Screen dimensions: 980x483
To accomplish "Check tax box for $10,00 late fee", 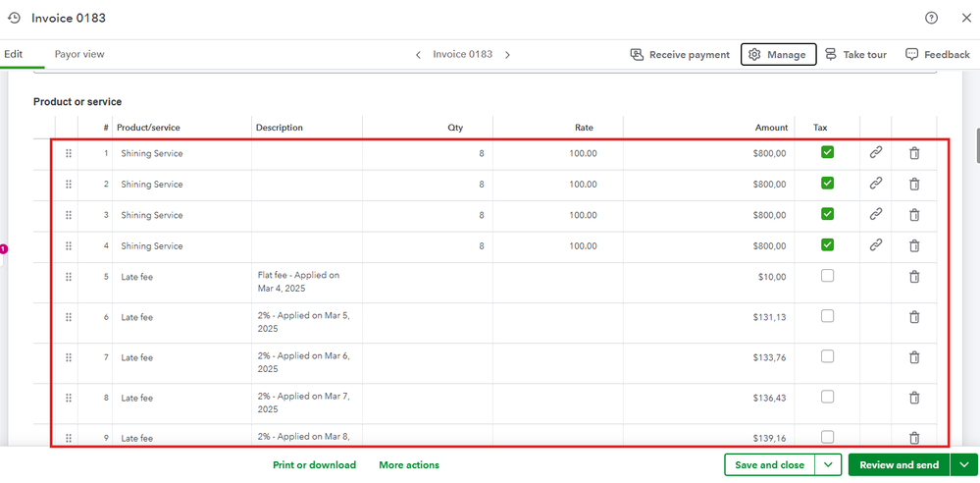I will [828, 275].
